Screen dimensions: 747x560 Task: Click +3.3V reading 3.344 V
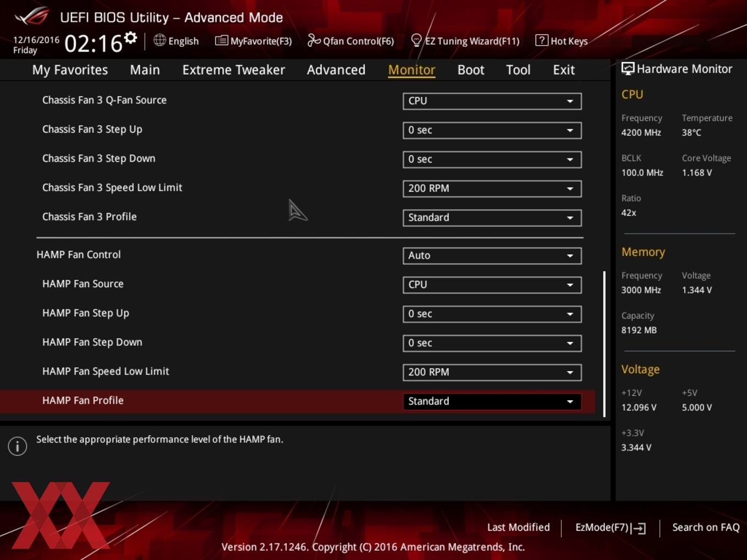coord(636,447)
